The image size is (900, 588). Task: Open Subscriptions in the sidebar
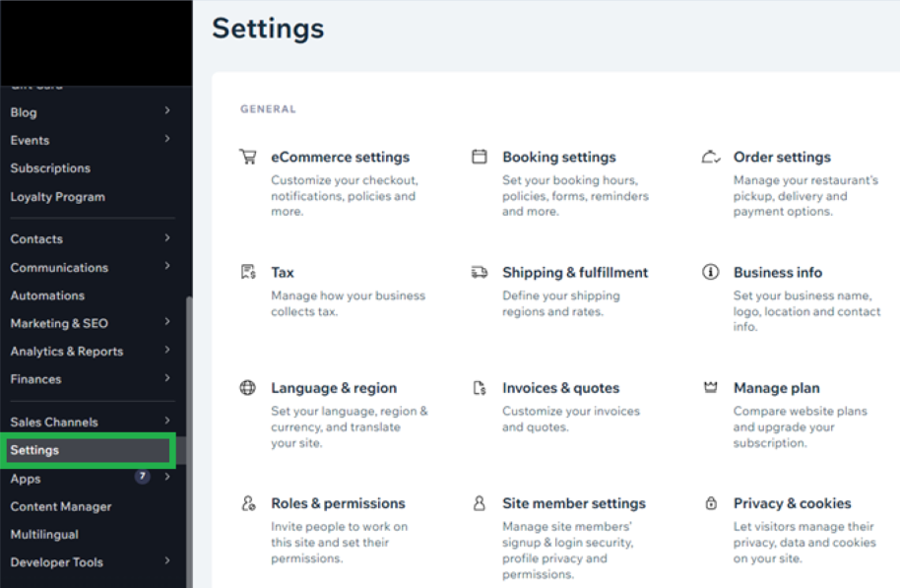coord(50,168)
